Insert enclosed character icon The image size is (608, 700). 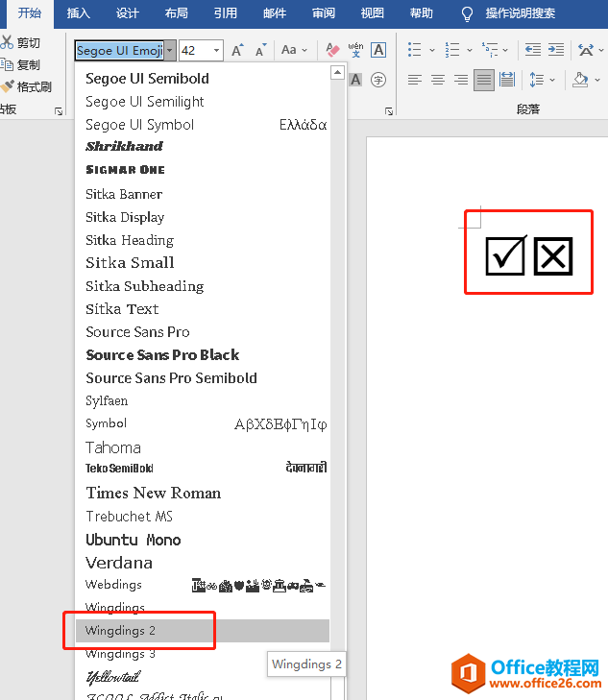pyautogui.click(x=378, y=80)
